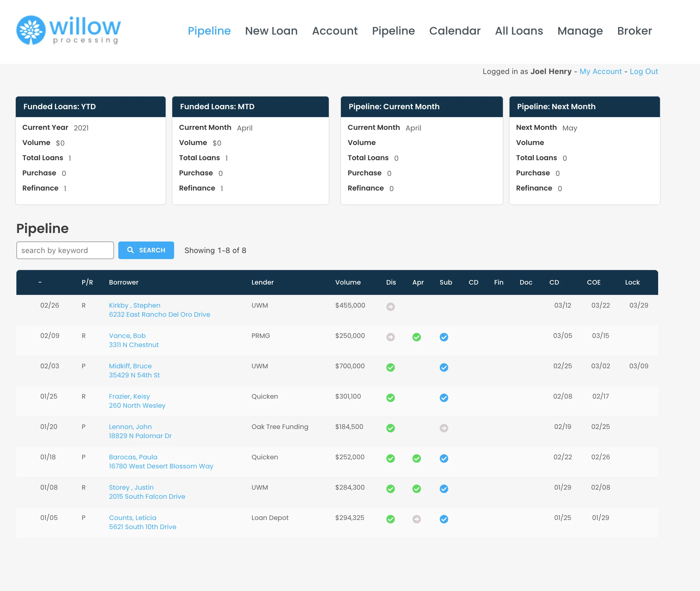The height and width of the screenshot is (591, 700).
Task: Open the New Loan menu item
Action: tap(271, 31)
